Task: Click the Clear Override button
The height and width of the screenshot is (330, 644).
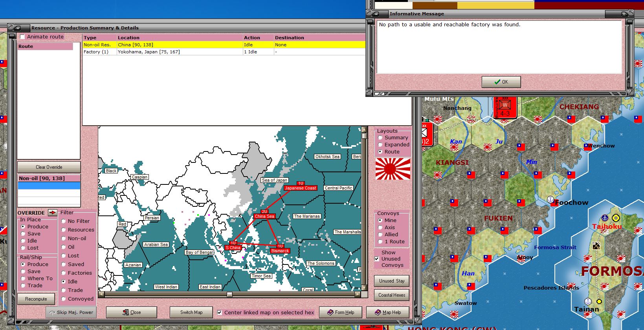Action: (49, 167)
